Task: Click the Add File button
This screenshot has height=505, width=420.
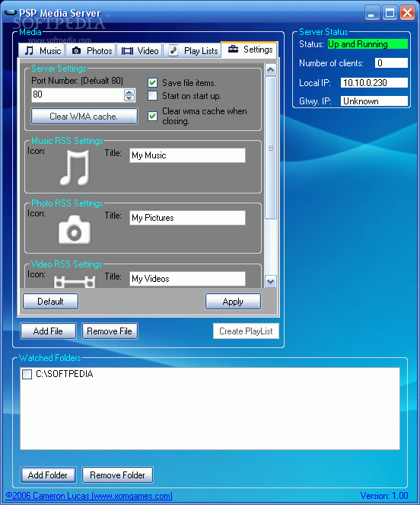Action: click(x=48, y=331)
